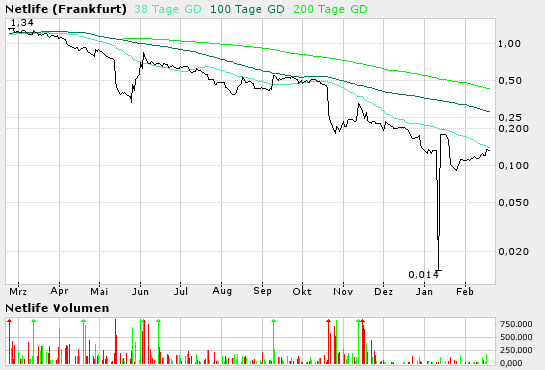Click the 'Okt' month axis label
This screenshot has width=545, height=370.
click(x=302, y=291)
